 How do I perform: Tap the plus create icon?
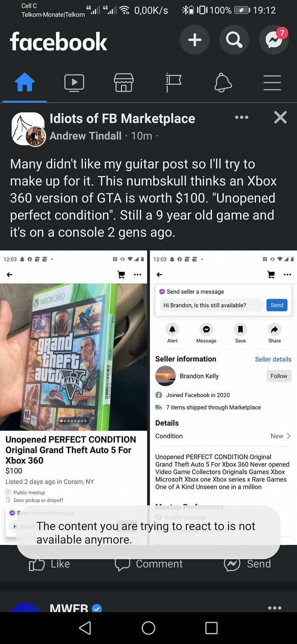(195, 40)
